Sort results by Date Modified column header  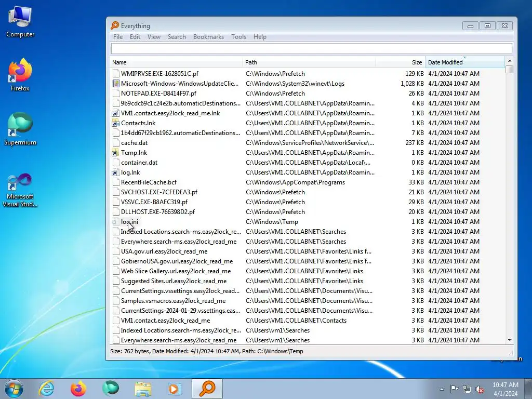pos(465,62)
